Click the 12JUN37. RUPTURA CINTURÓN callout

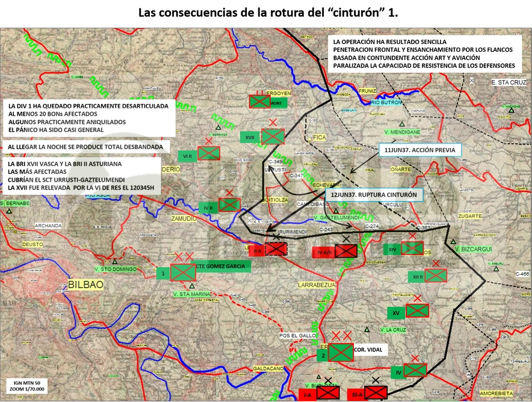pyautogui.click(x=374, y=195)
